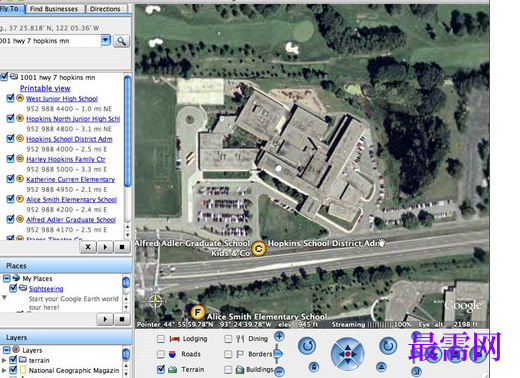Zoom out with the minus button
Viewport: 520px width, 378px height.
click(x=279, y=371)
